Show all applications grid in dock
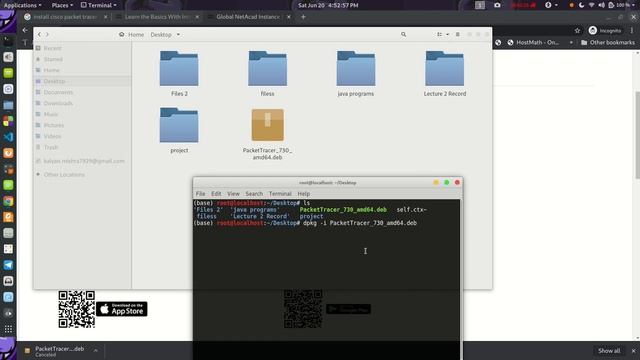The width and height of the screenshot is (640, 360). tap(8, 329)
